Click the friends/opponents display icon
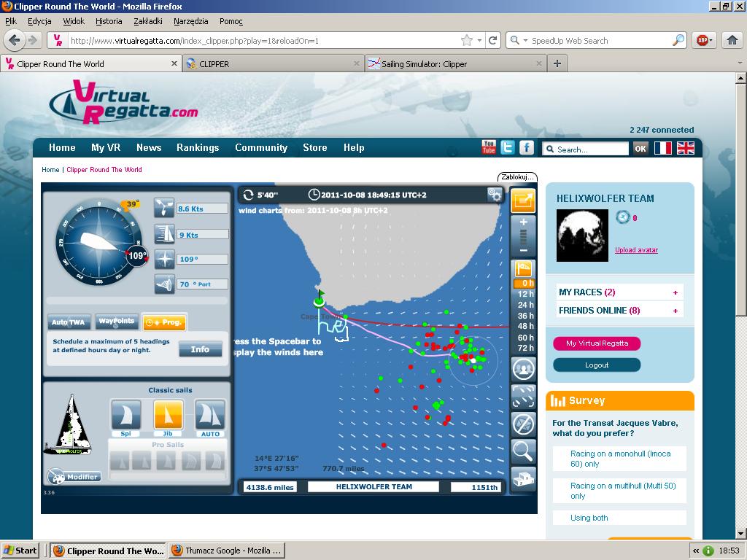747x560 pixels. coord(523,369)
